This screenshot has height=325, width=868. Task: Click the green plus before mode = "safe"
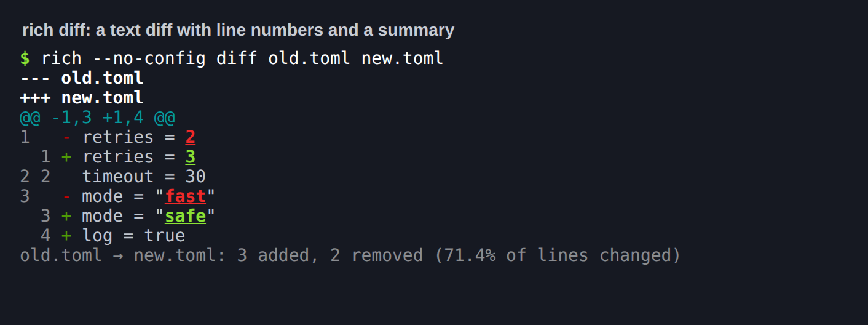pos(66,216)
